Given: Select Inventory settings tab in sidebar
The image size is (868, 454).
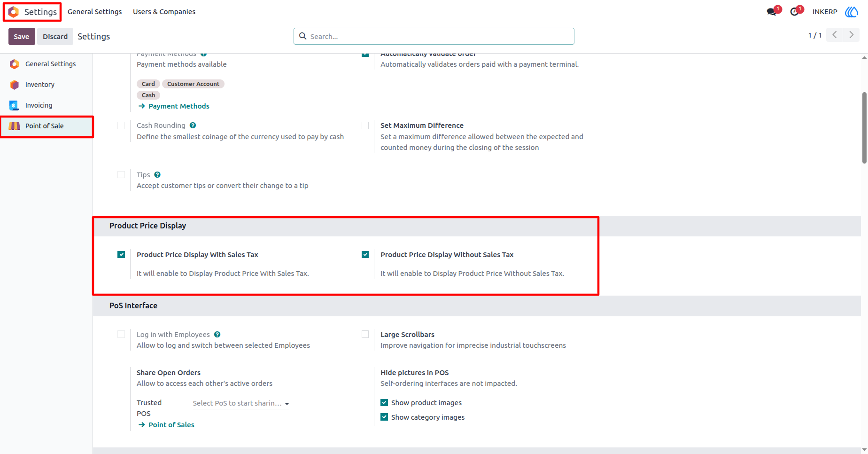Looking at the screenshot, I should (46, 85).
